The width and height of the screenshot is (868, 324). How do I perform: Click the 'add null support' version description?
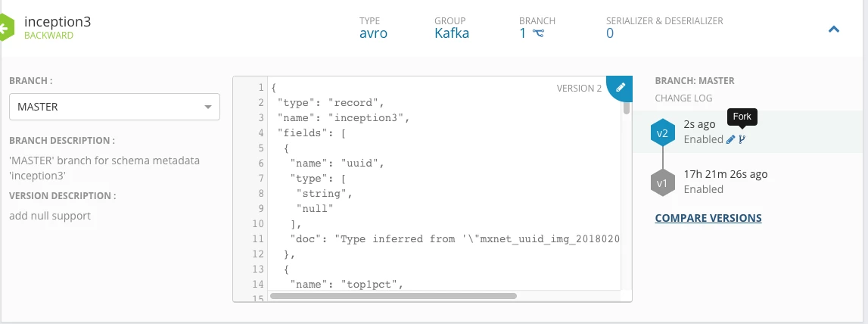[50, 216]
